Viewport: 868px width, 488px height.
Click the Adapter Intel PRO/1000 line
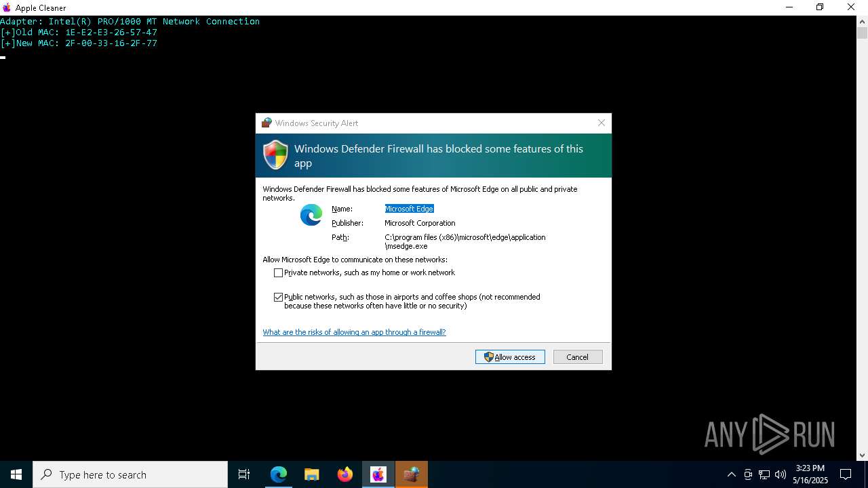click(x=130, y=21)
